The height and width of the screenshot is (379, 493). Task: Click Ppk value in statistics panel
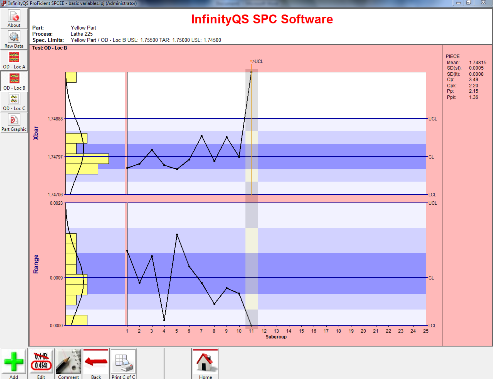(x=473, y=97)
